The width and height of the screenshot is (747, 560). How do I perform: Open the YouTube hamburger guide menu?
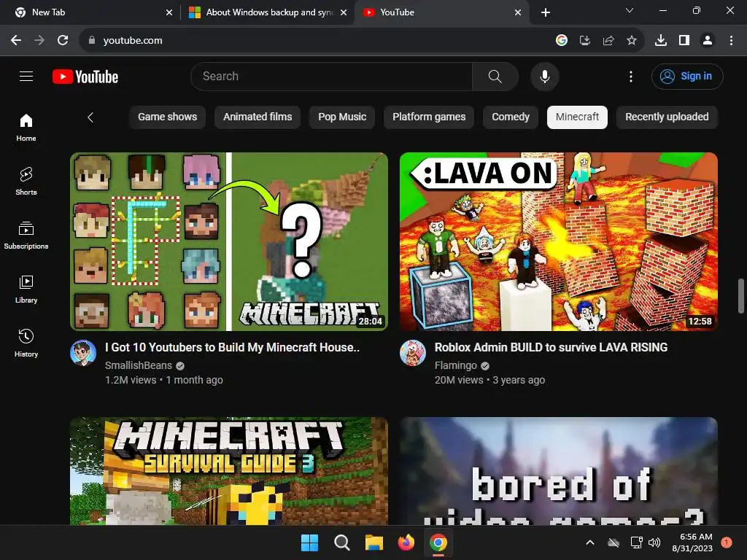click(x=26, y=76)
